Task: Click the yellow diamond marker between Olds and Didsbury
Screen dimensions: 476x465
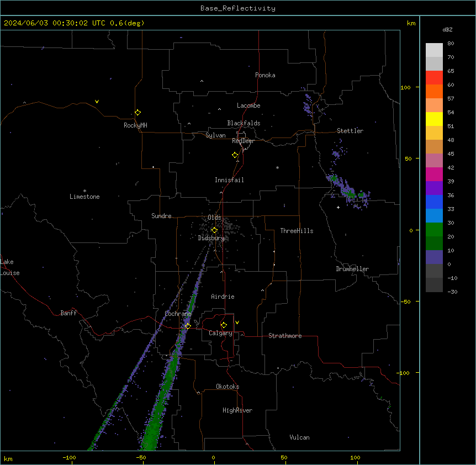Action: pyautogui.click(x=214, y=230)
